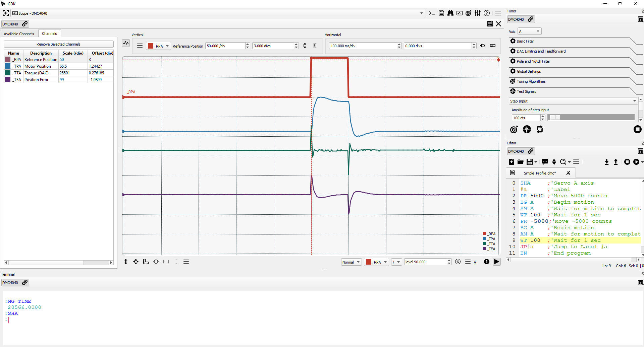Open the Normal trigger mode dropdown
Image resolution: width=644 pixels, height=347 pixels.
[351, 262]
